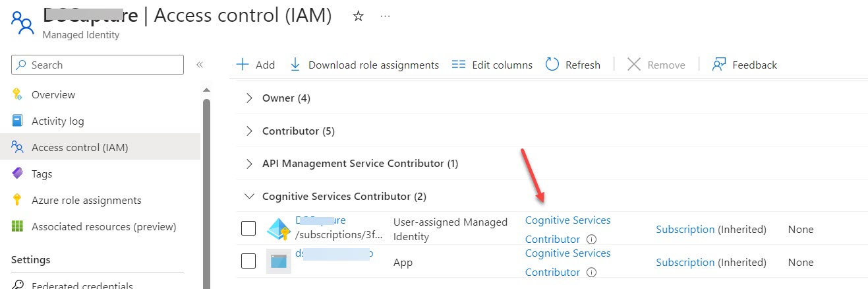Viewport: 868px width, 289px height.
Task: Open Federated credentials in sidebar
Action: pos(82,285)
